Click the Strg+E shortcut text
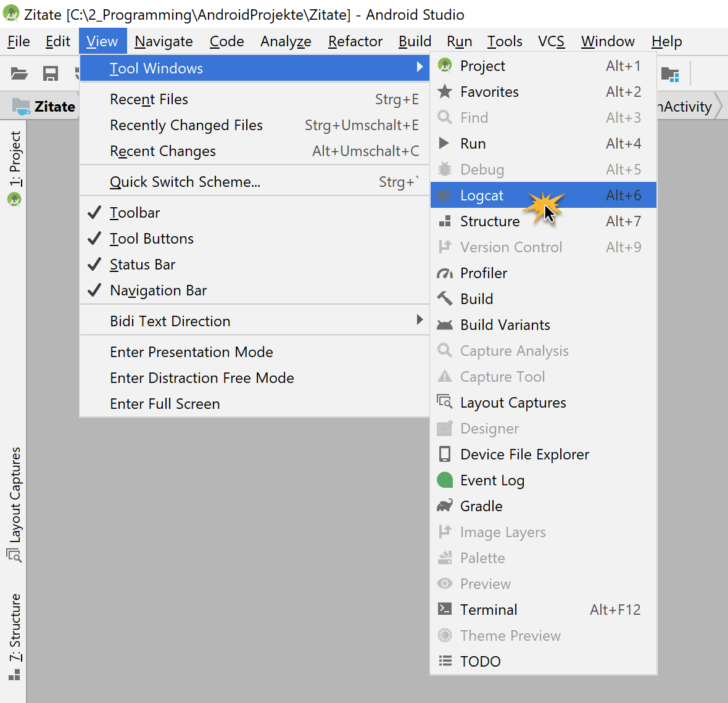The width and height of the screenshot is (728, 703). 397,99
